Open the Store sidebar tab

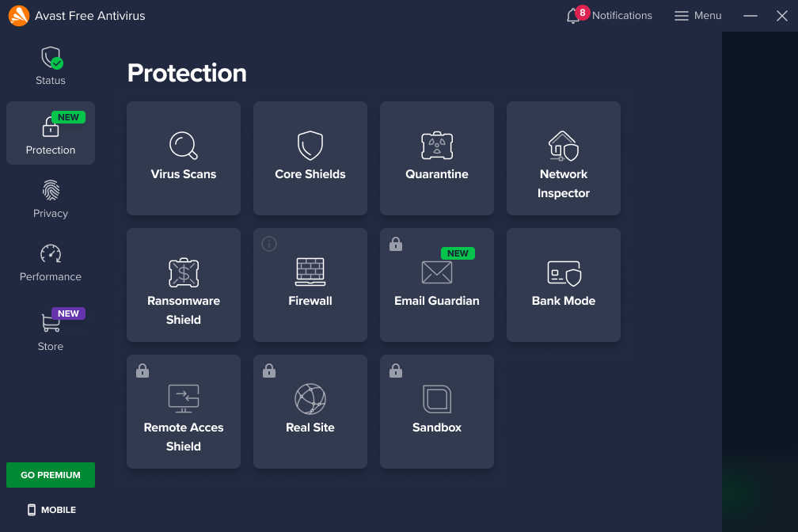51,330
